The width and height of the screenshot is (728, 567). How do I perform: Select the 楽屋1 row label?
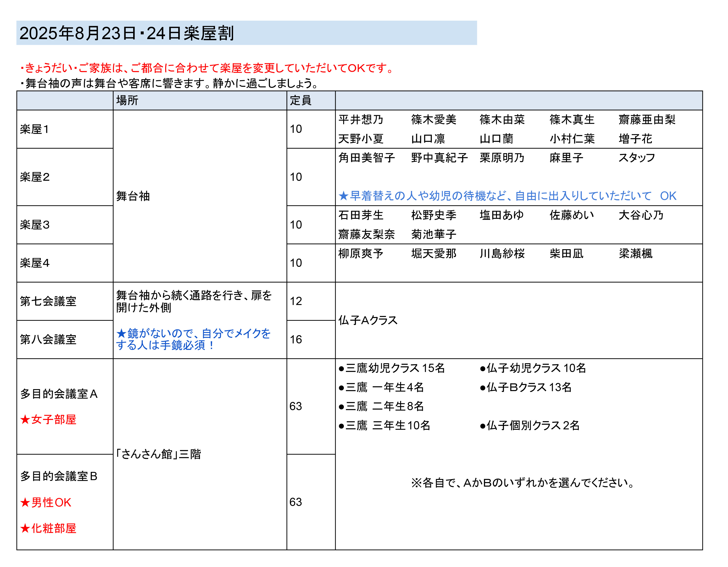tap(35, 129)
